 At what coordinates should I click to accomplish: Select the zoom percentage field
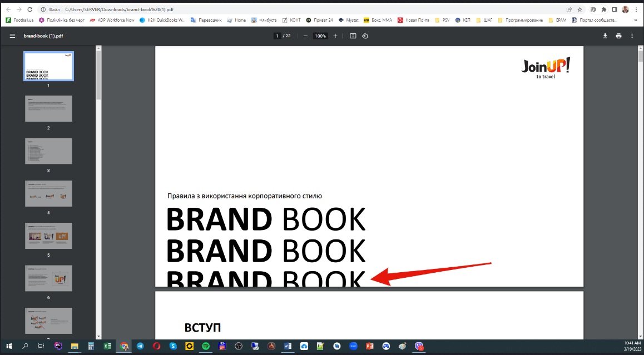[320, 36]
